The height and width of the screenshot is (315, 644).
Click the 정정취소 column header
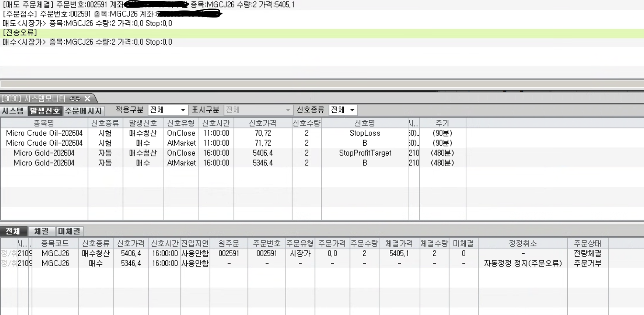[522, 243]
